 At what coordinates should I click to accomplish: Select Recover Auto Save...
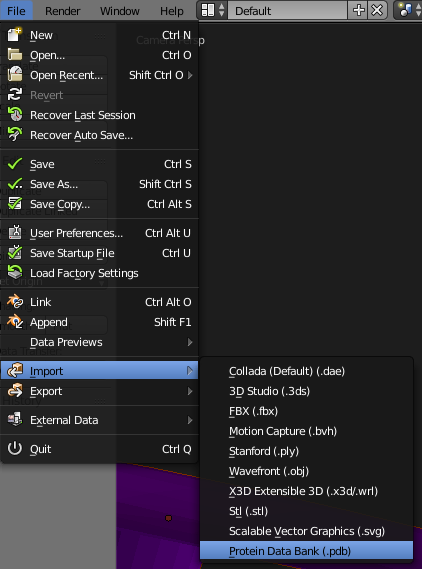pyautogui.click(x=99, y=135)
